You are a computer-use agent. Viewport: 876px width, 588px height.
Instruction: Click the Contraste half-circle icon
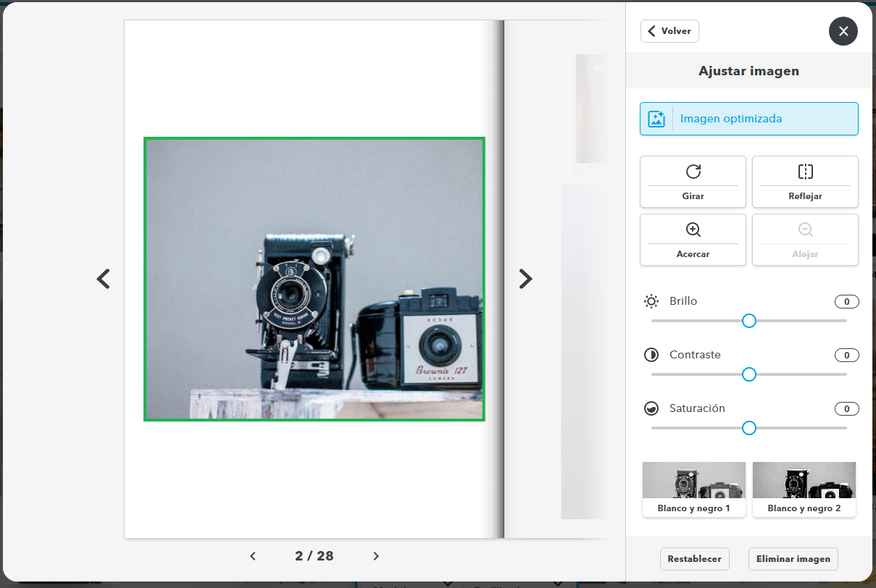point(651,355)
